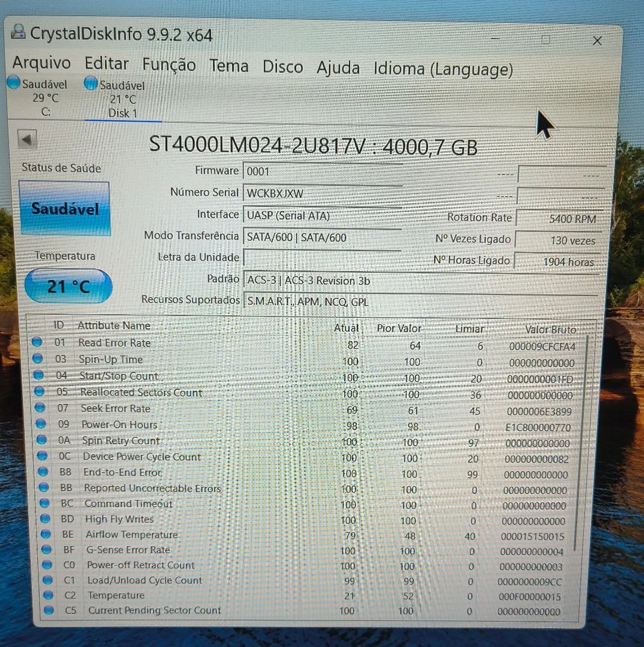Click the previous disk arrow button
The image size is (644, 647).
pos(27,138)
